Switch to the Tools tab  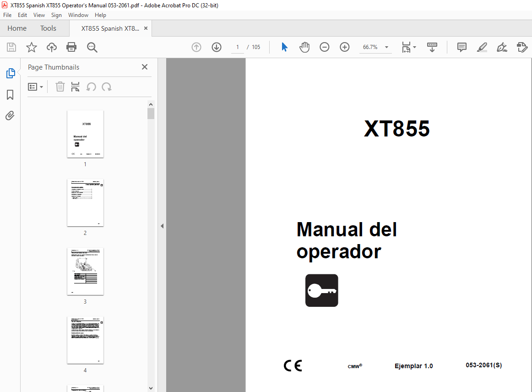[48, 28]
